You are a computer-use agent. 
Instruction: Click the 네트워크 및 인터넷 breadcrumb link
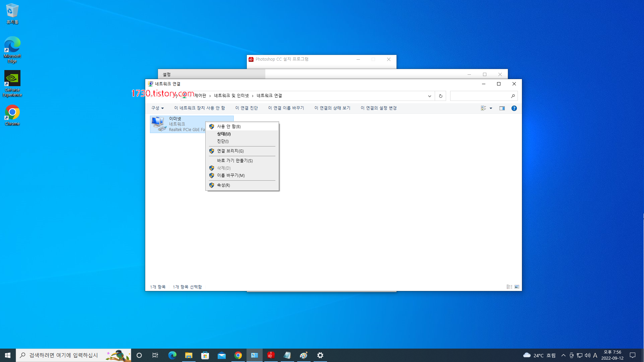(231, 96)
